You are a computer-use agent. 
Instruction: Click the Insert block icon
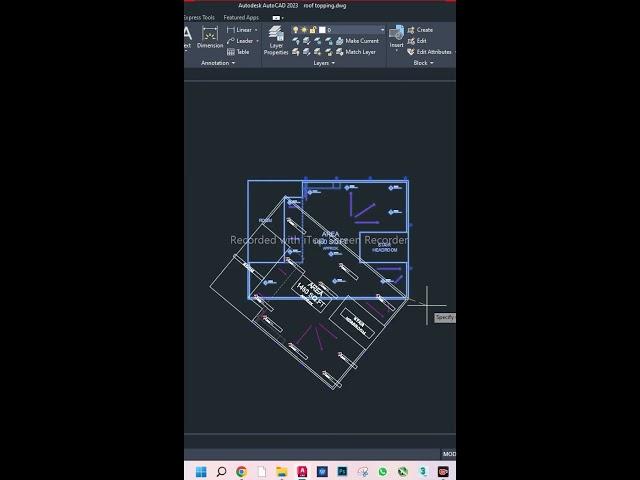click(397, 36)
